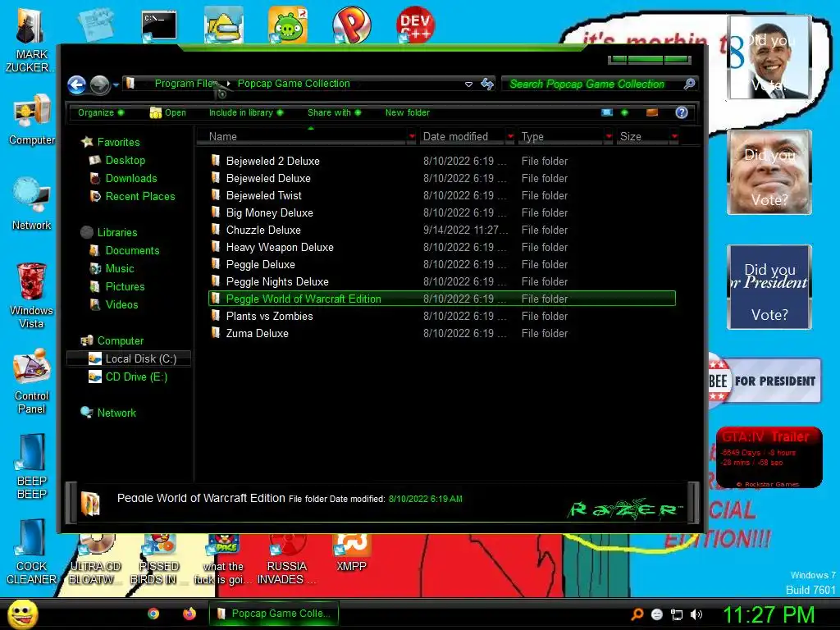The image size is (840, 630).
Task: Open the Share with menu
Action: click(335, 112)
